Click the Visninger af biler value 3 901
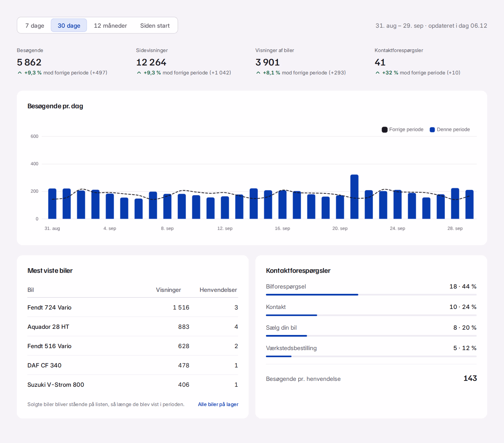504x443 pixels. (268, 62)
